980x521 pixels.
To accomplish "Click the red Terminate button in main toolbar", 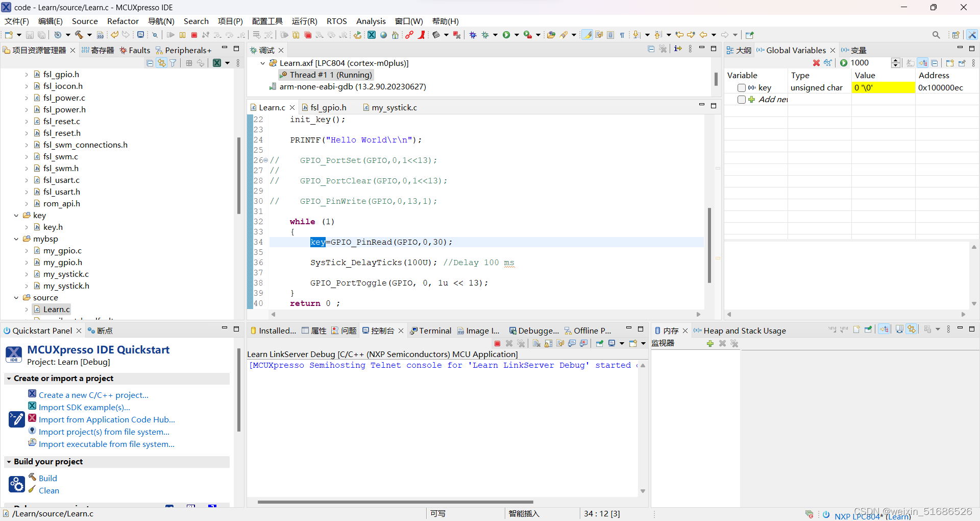I will (194, 35).
